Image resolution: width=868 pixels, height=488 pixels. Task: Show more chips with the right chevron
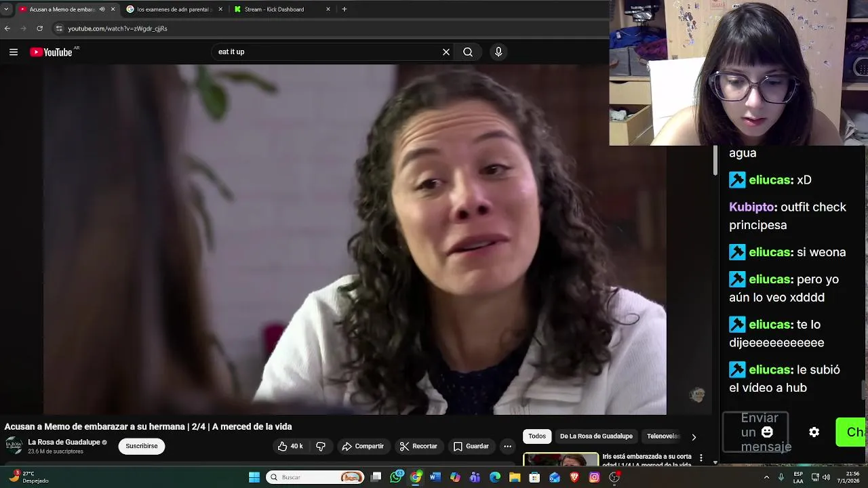tap(693, 437)
